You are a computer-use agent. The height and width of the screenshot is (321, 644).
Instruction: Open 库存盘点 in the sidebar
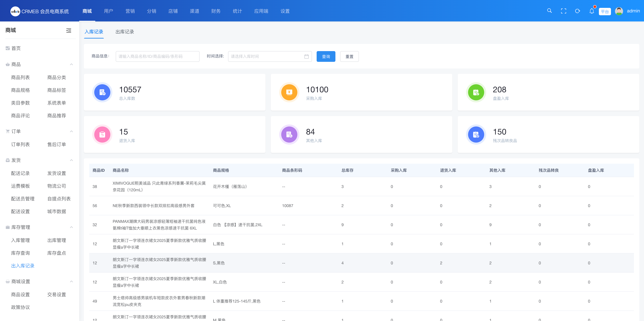tap(57, 253)
